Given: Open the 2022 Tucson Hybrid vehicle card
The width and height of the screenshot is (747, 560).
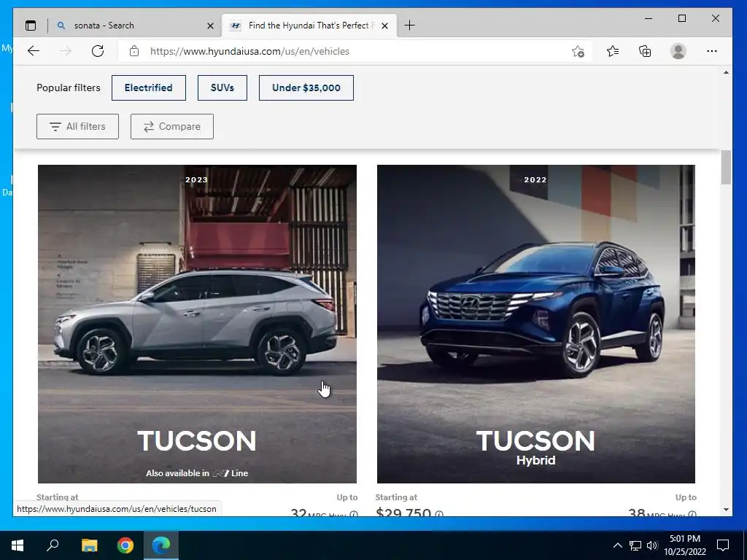Looking at the screenshot, I should [536, 324].
